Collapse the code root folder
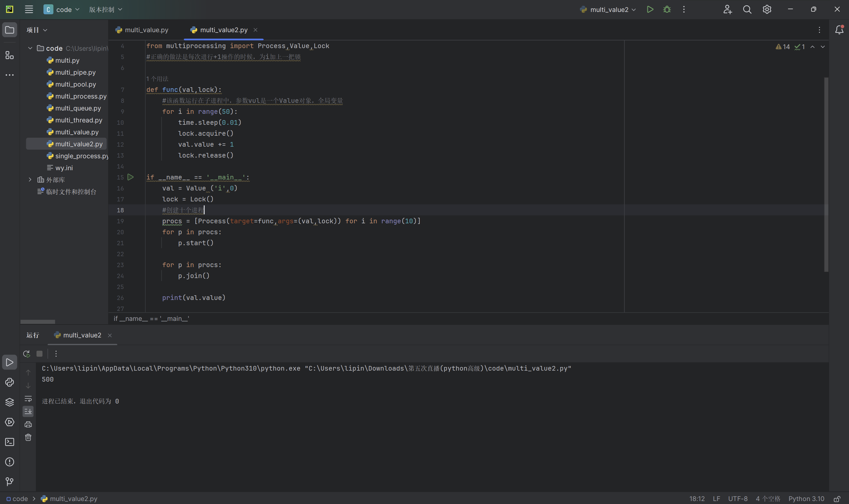This screenshot has height=504, width=849. point(30,48)
